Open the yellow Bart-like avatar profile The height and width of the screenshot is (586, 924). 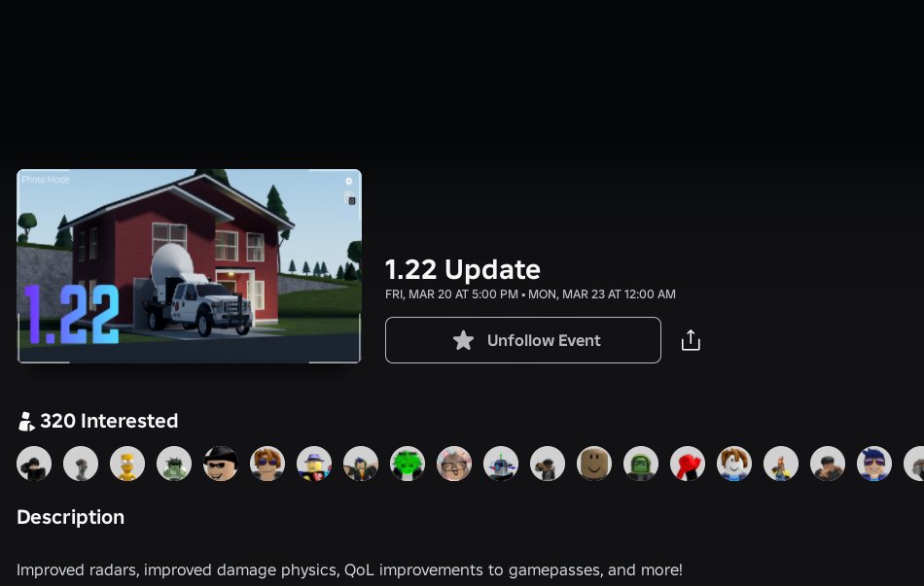(127, 464)
